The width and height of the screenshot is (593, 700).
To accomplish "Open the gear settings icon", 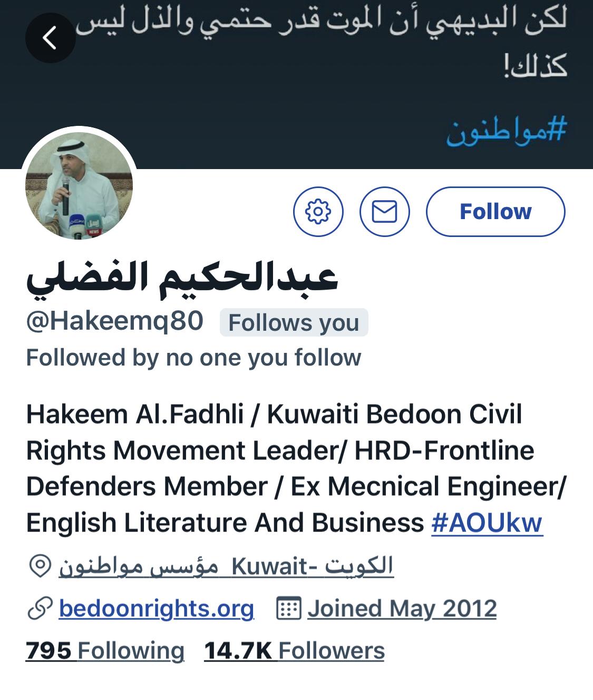I will tap(318, 212).
